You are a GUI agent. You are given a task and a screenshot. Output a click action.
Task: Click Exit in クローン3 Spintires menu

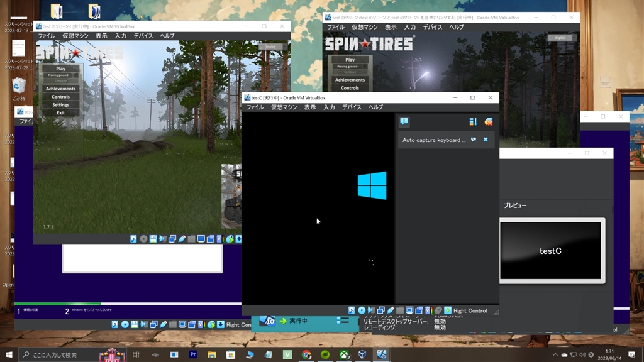[x=60, y=112]
